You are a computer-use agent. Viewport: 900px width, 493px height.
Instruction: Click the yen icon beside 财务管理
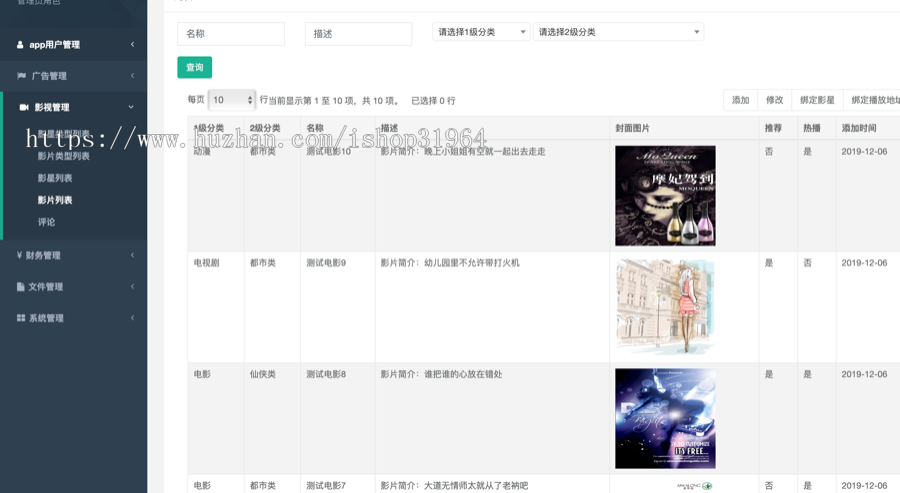coord(20,255)
